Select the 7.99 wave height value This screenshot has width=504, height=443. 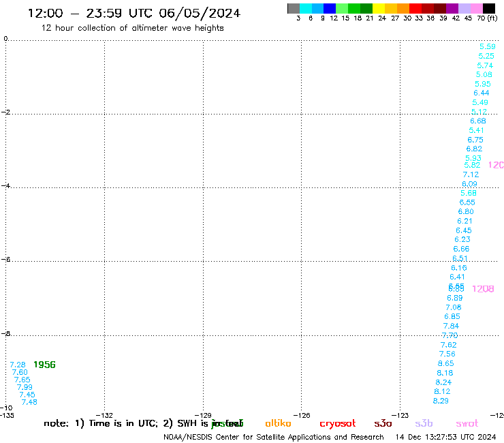pos(25,387)
